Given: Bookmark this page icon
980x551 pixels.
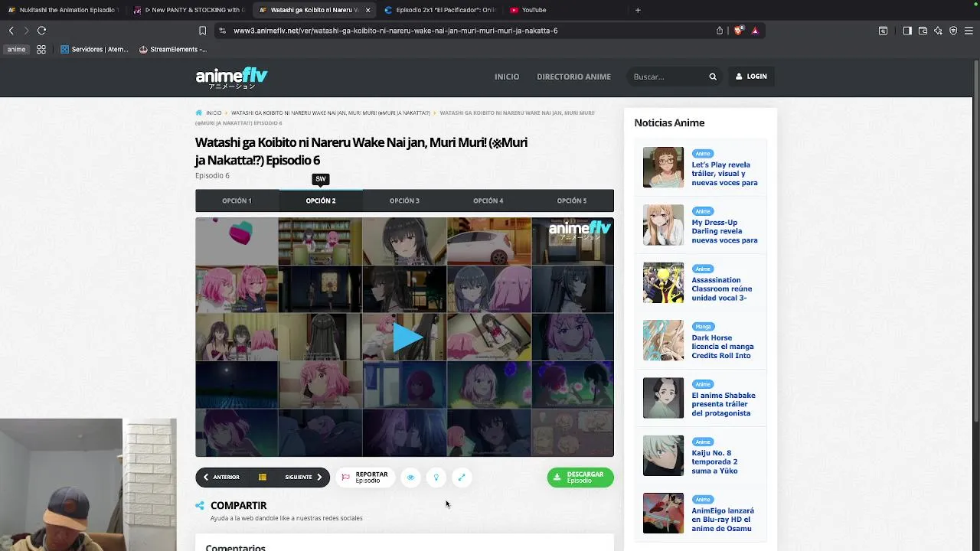Looking at the screenshot, I should tap(202, 31).
